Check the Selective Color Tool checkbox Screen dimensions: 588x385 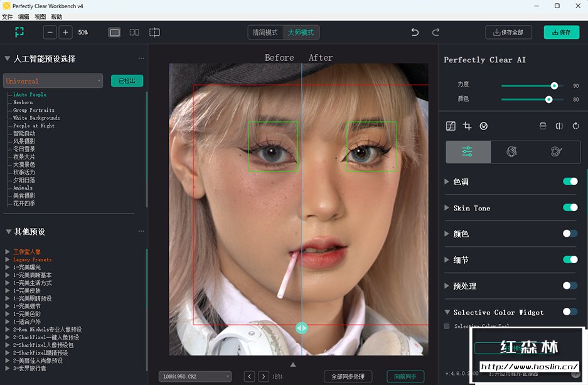click(447, 326)
